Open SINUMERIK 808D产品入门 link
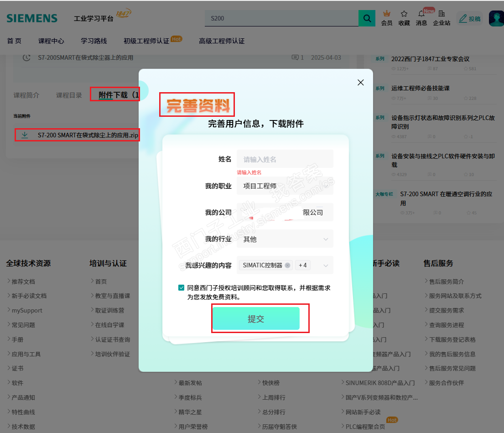Image resolution: width=504 pixels, height=433 pixels. pyautogui.click(x=380, y=383)
